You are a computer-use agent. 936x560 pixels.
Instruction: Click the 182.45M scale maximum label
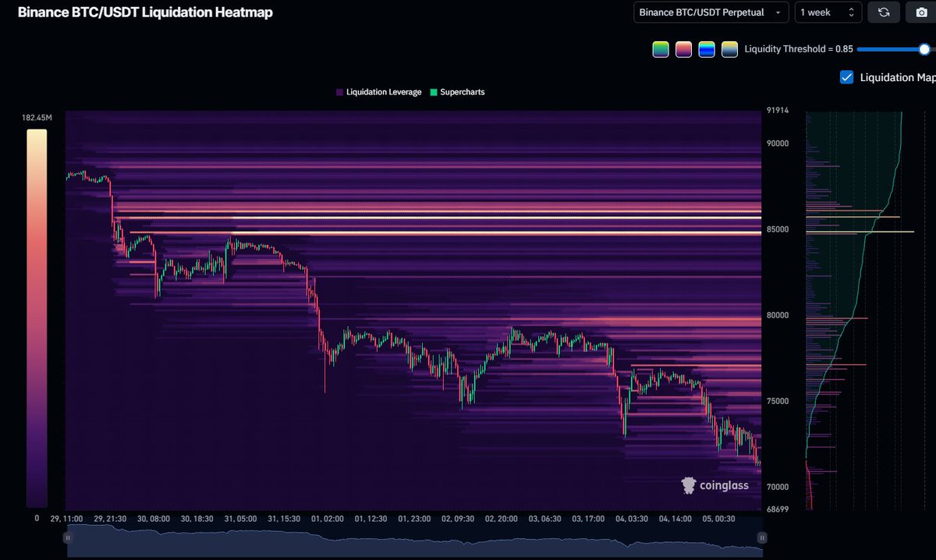click(37, 118)
